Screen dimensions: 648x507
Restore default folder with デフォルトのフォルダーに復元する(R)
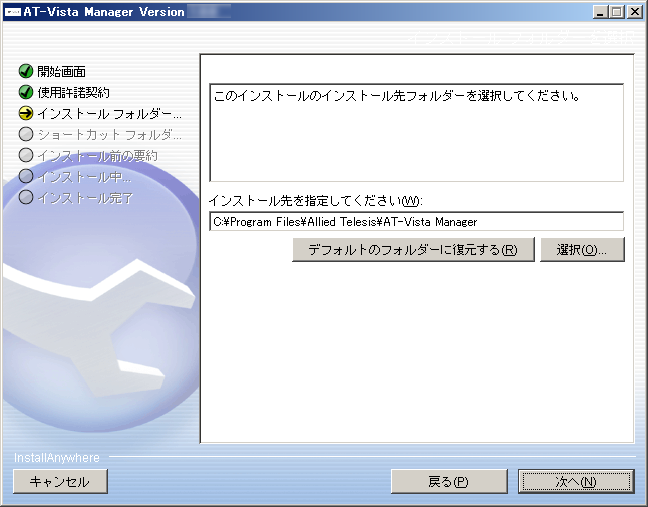(413, 250)
